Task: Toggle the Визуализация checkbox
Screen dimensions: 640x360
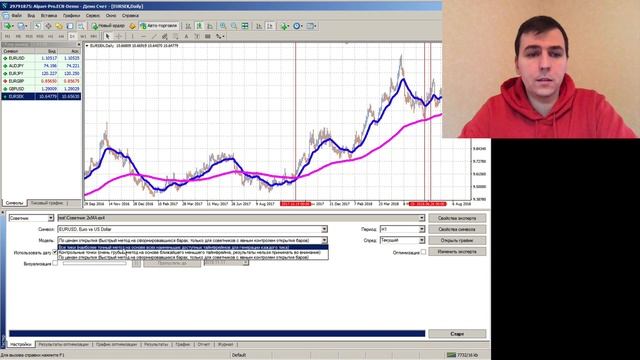Action: click(55, 263)
